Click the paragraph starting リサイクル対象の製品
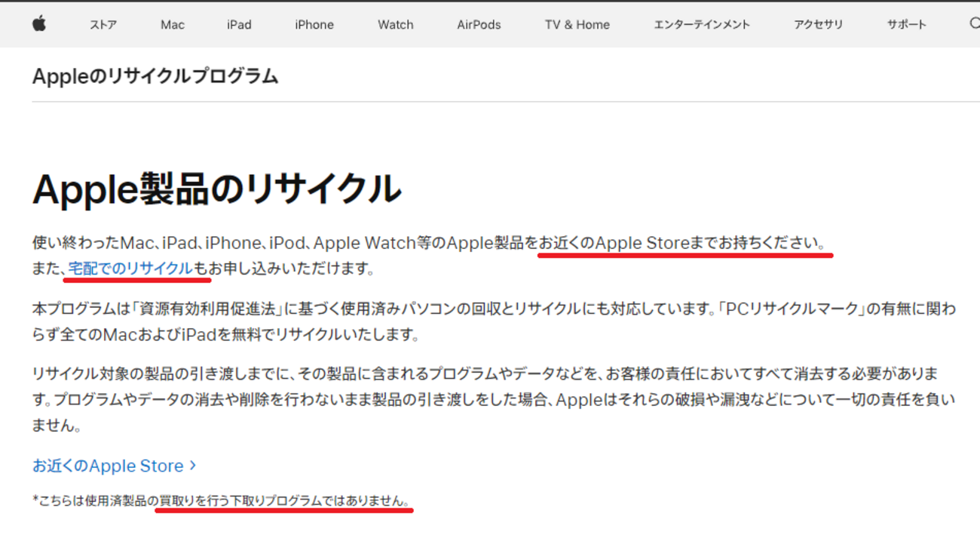This screenshot has width=980, height=541. [x=494, y=399]
